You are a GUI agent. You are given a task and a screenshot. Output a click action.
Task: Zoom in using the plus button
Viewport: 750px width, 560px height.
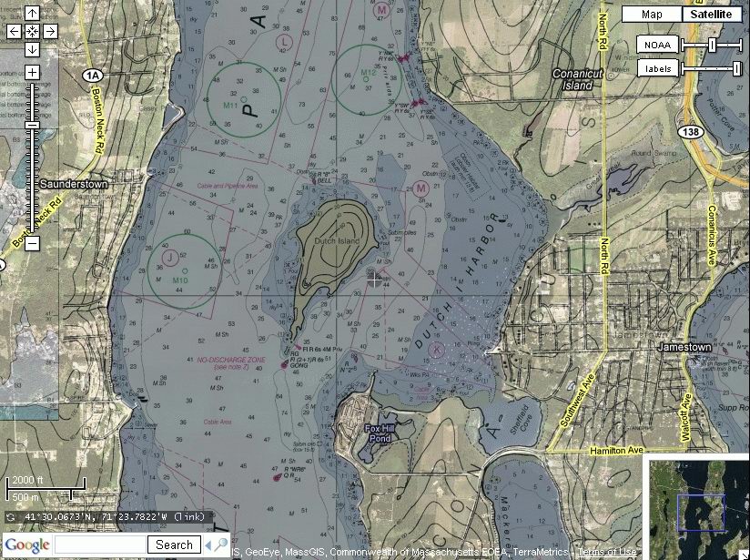point(32,72)
